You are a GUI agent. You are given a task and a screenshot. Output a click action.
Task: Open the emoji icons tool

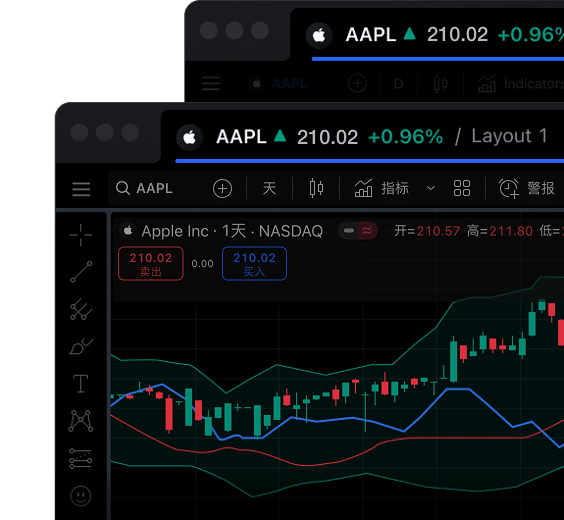81,496
